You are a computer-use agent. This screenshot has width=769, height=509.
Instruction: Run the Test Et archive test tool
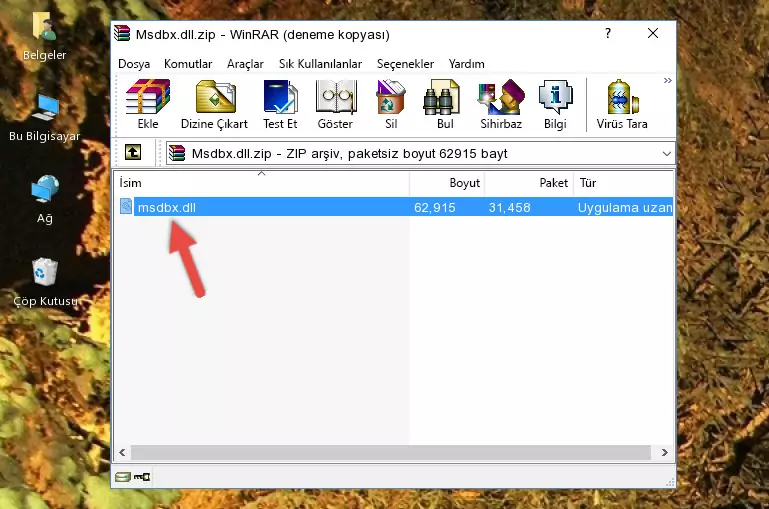click(280, 104)
